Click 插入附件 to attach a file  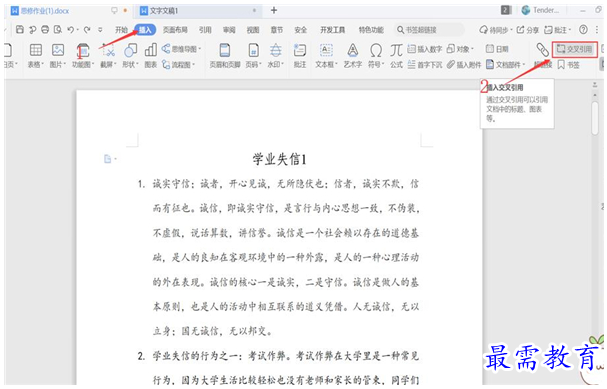point(464,65)
